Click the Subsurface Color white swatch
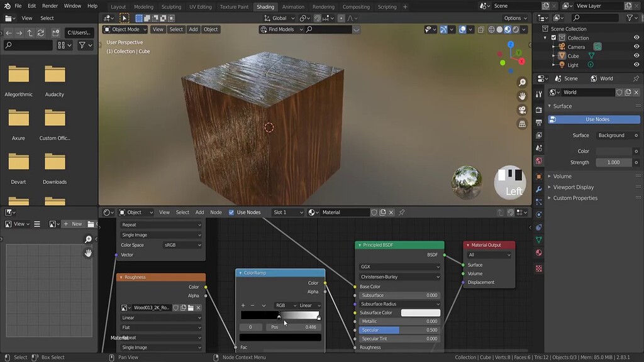Viewport: 644px width, 362px height. 421,313
